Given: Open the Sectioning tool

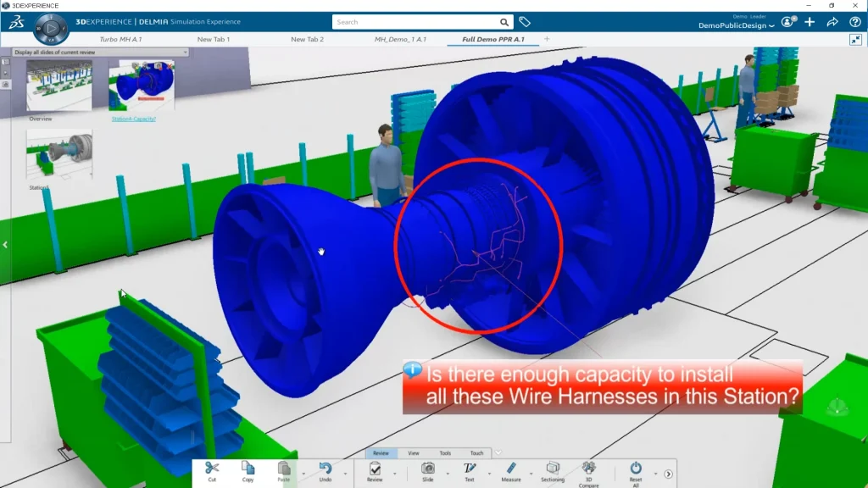Looking at the screenshot, I should click(x=553, y=468).
